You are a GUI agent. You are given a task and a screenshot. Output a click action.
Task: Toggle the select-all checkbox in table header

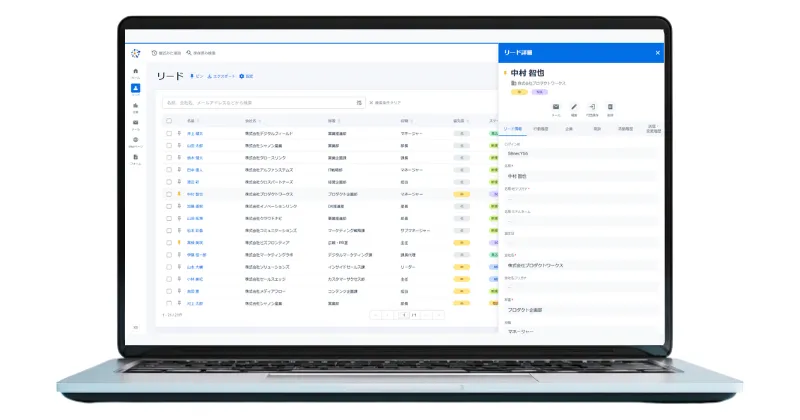pos(168,120)
